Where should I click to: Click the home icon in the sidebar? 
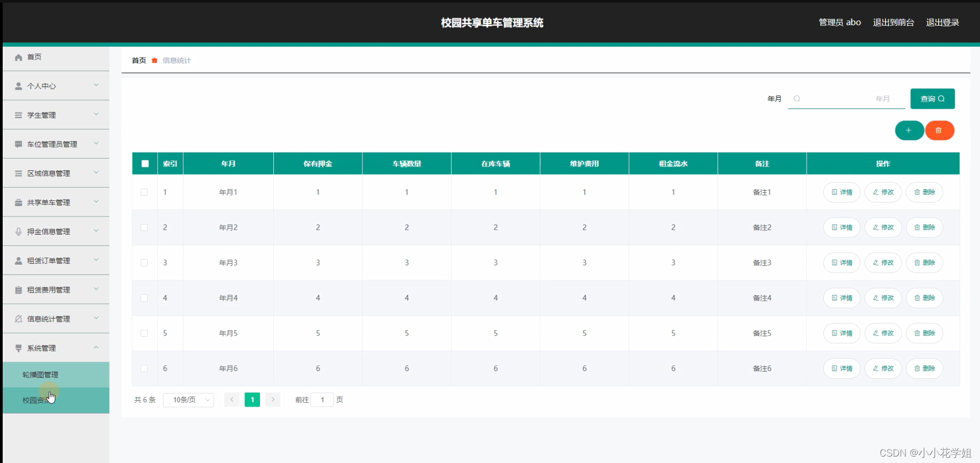coord(19,57)
